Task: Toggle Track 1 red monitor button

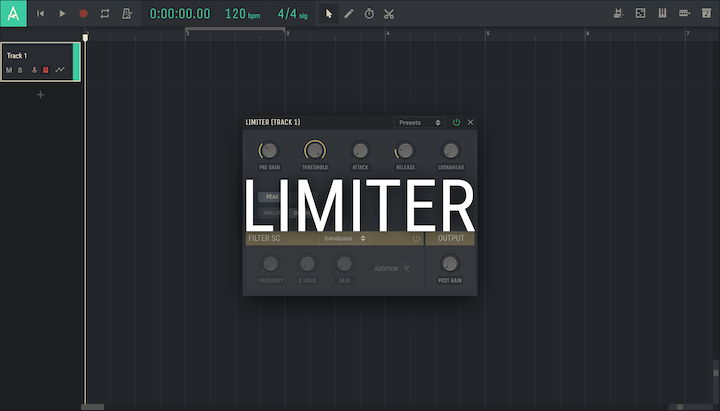Action: coord(45,70)
